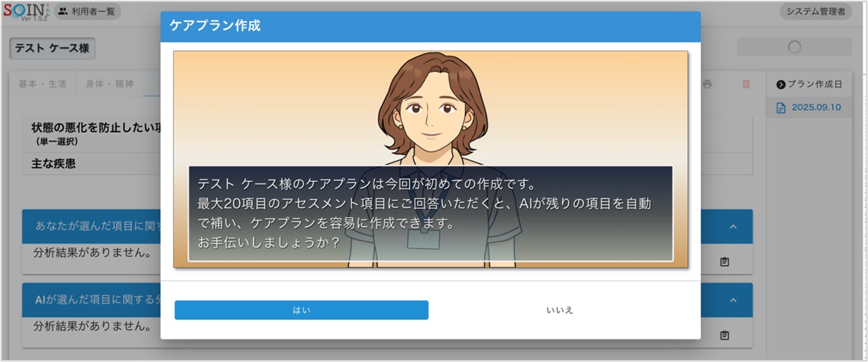This screenshot has width=868, height=362.
Task: Click the はい button in the dialog
Action: click(x=301, y=310)
